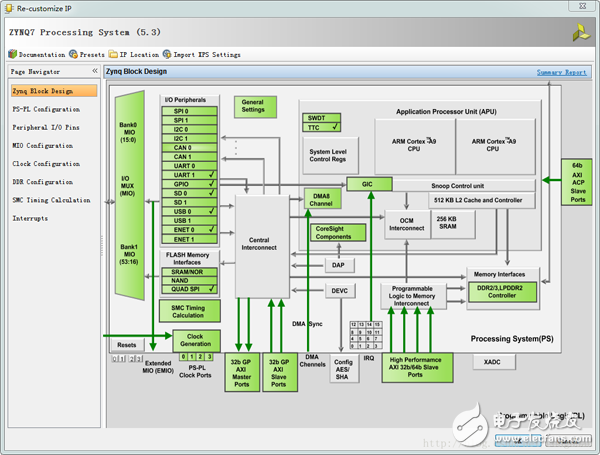This screenshot has width=600, height=455.
Task: Collapse the Page Navigator panel
Action: (x=94, y=72)
